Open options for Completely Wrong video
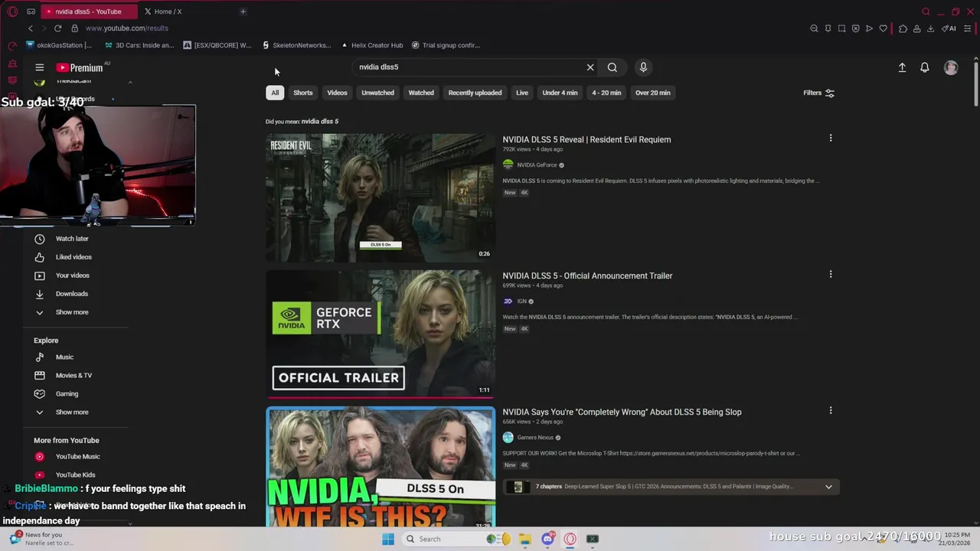The height and width of the screenshot is (551, 980). pos(831,411)
